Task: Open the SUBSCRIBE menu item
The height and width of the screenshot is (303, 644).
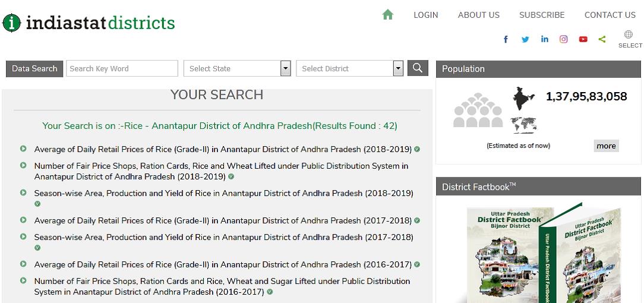Action: (x=541, y=15)
